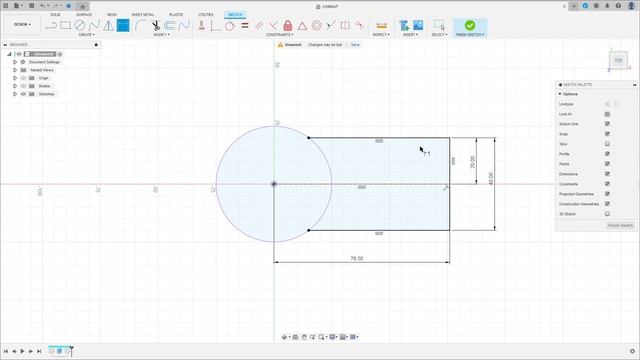
Task: Click the Insert Derive icon
Action: 404,25
